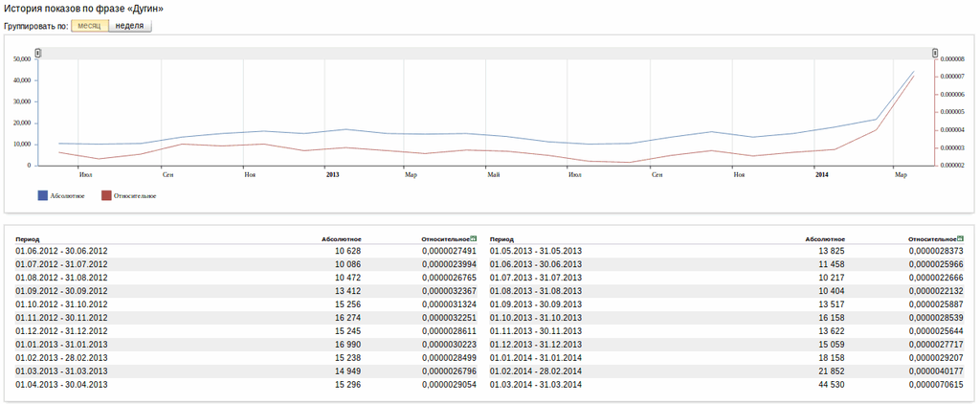Screen dimensions: 980x404
Task: Click the blue Абсолютное legend swatch
Action: point(42,195)
